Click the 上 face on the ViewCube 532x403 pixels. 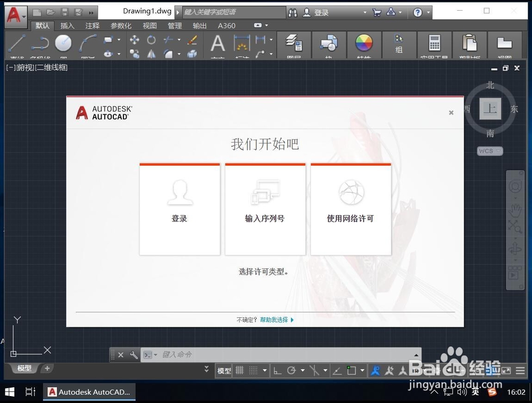point(490,109)
